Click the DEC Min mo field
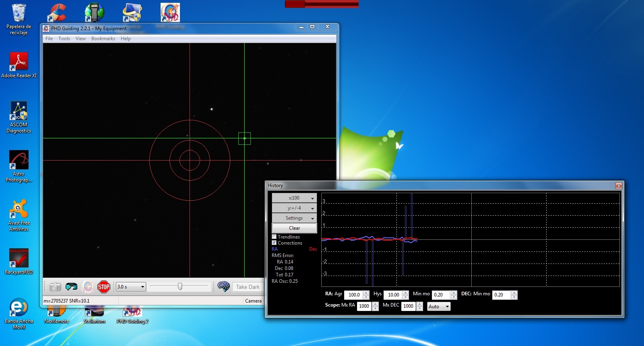644x346 pixels. point(502,295)
